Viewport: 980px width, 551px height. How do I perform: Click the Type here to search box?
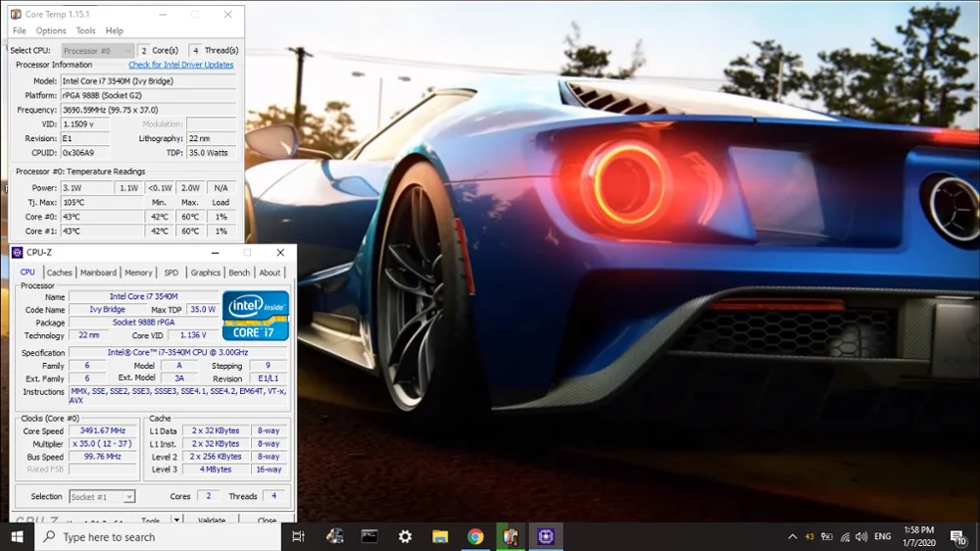point(158,536)
